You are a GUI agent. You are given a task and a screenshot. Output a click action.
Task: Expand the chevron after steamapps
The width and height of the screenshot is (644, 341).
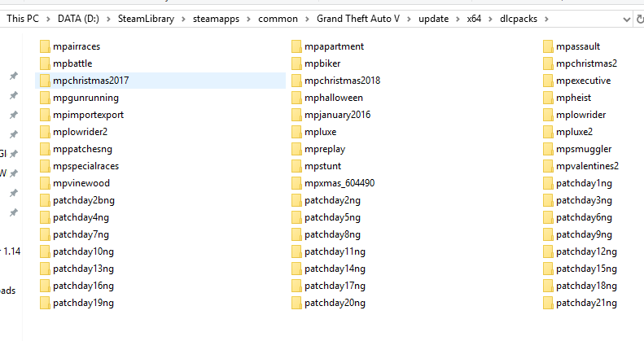click(x=248, y=19)
